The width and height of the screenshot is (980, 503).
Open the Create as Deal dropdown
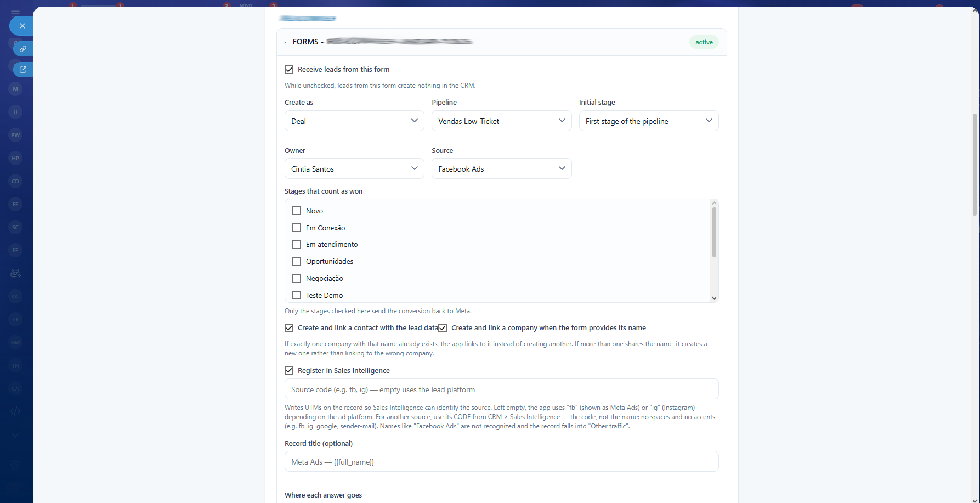coord(354,121)
